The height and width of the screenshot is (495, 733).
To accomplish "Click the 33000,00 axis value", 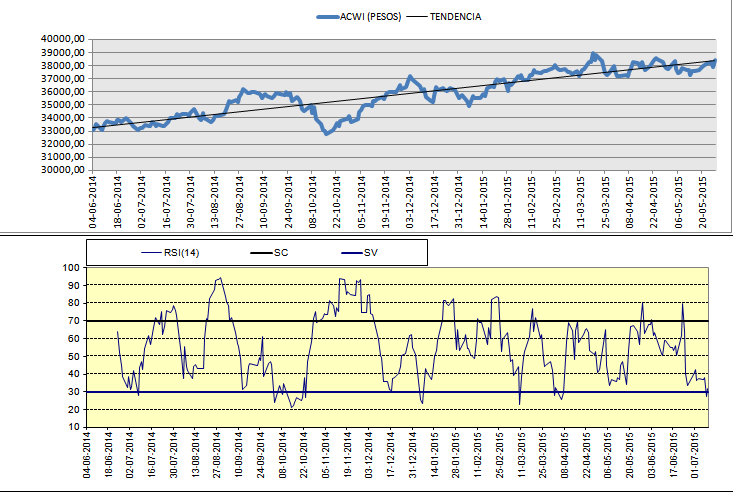I will click(x=63, y=131).
